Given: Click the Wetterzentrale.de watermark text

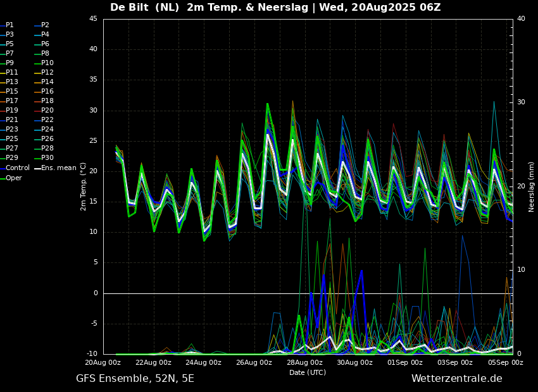Looking at the screenshot, I should click(456, 379).
